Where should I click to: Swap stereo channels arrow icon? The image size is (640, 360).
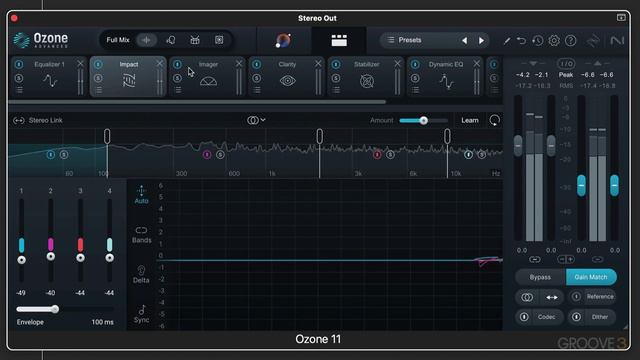tap(551, 297)
